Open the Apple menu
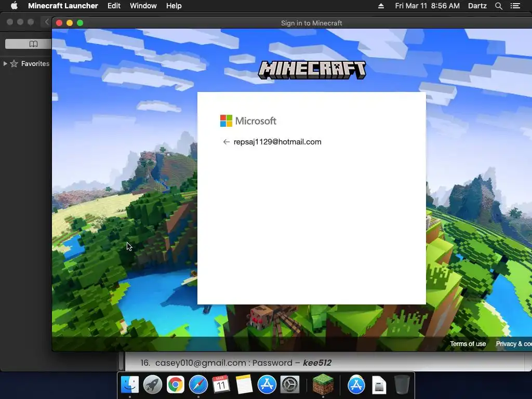Viewport: 532px width, 399px height. 14,6
